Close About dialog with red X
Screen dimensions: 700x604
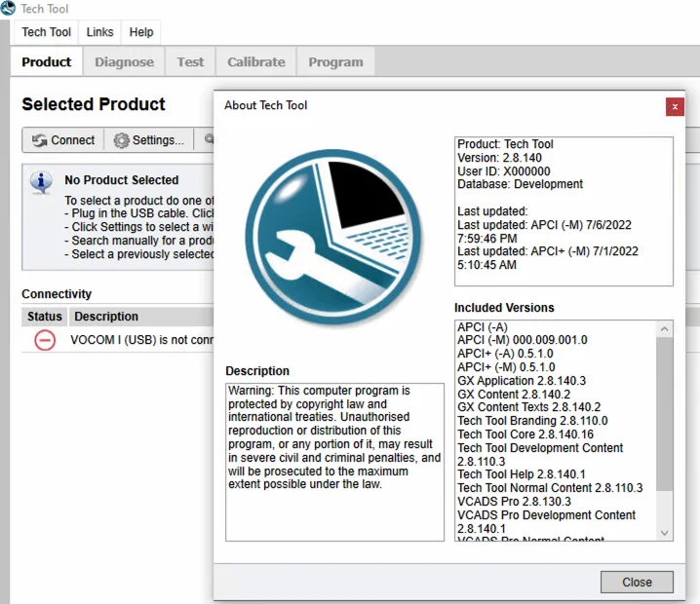coord(674,106)
